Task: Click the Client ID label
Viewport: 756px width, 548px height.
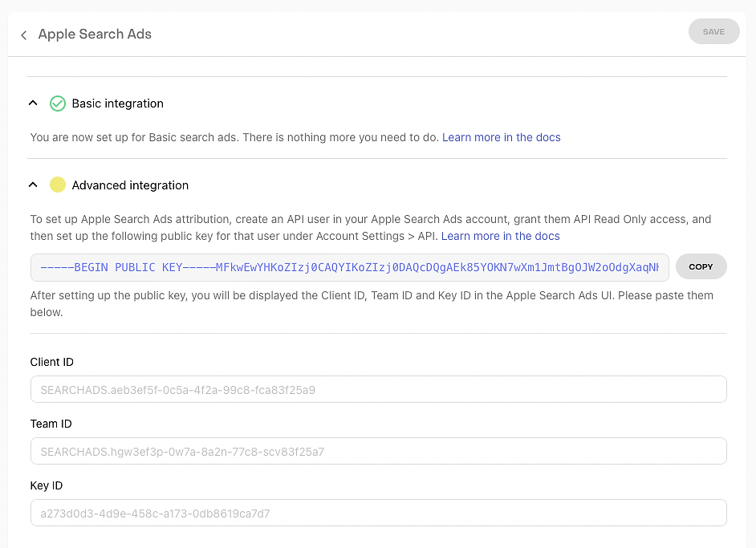Action: tap(51, 362)
